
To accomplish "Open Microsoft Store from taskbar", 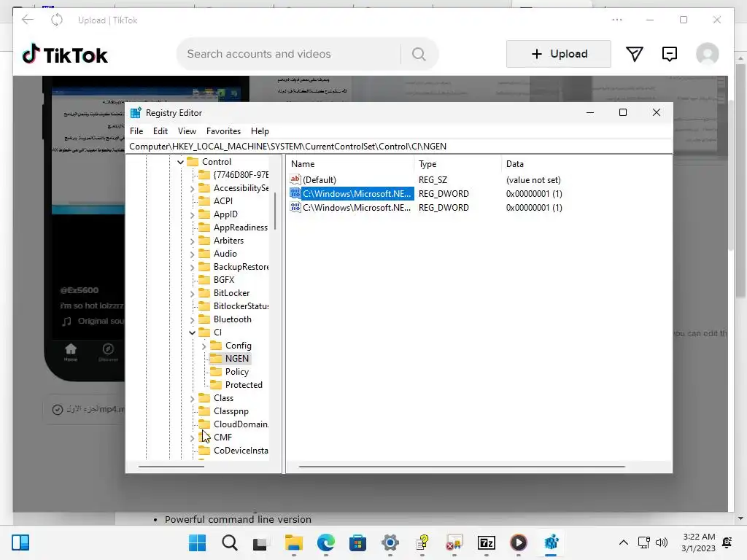I will pyautogui.click(x=357, y=542).
